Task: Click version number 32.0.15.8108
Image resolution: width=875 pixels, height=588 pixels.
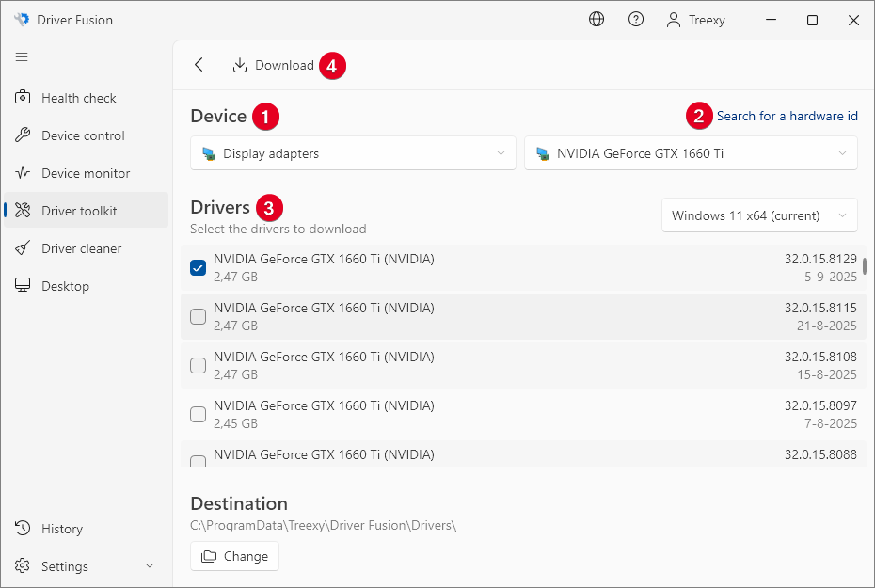Action: pyautogui.click(x=820, y=357)
